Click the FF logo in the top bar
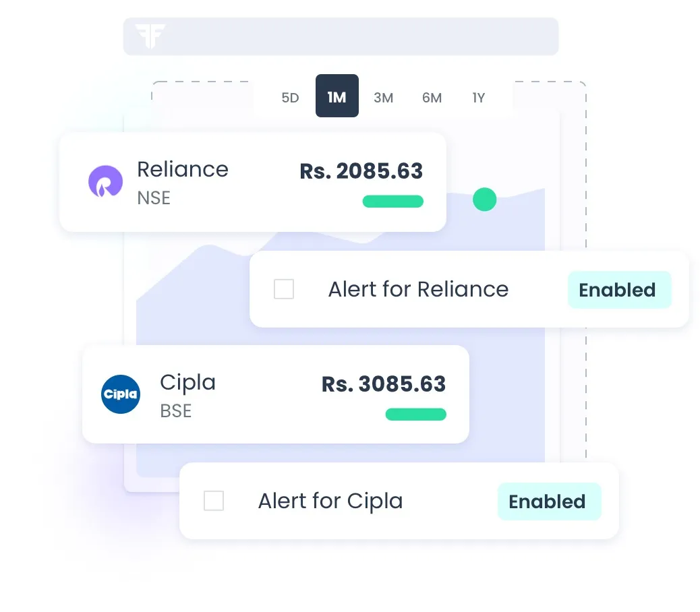This screenshot has height=612, width=700. 150,36
